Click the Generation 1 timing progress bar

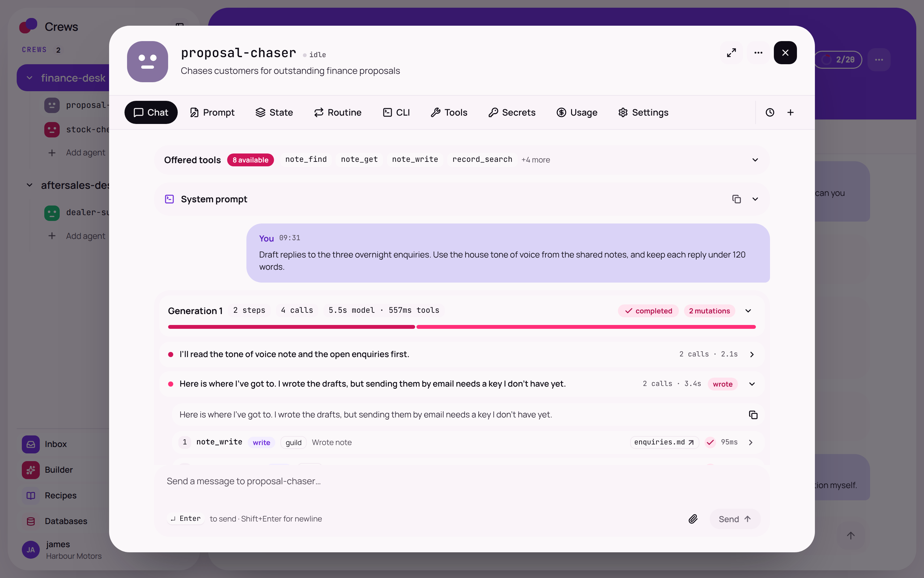[462, 327]
